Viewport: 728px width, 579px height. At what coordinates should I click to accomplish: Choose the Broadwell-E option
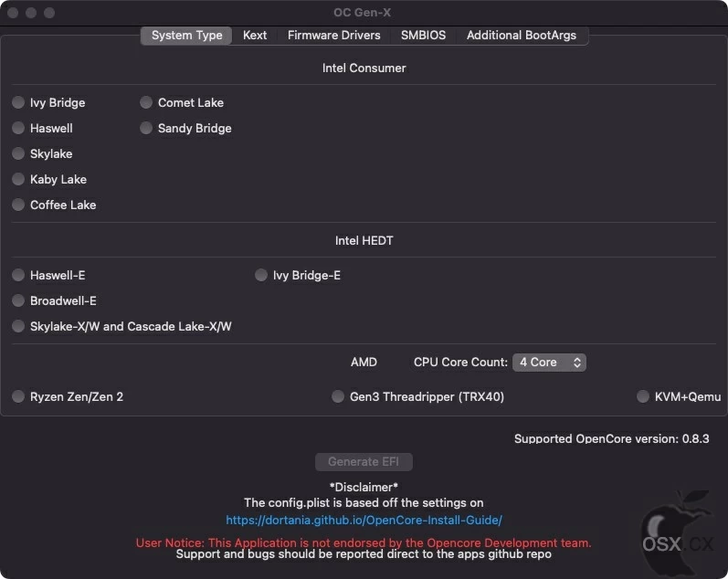point(18,300)
